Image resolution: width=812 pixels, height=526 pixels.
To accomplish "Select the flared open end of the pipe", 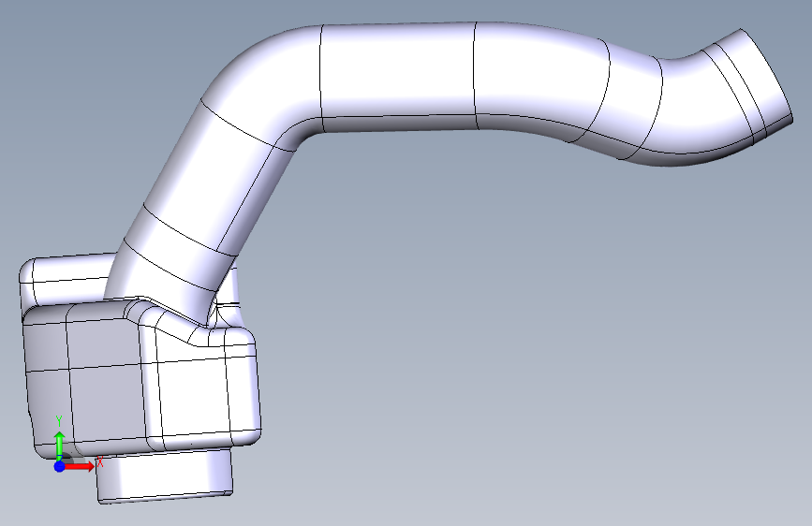I will pyautogui.click(x=754, y=85).
